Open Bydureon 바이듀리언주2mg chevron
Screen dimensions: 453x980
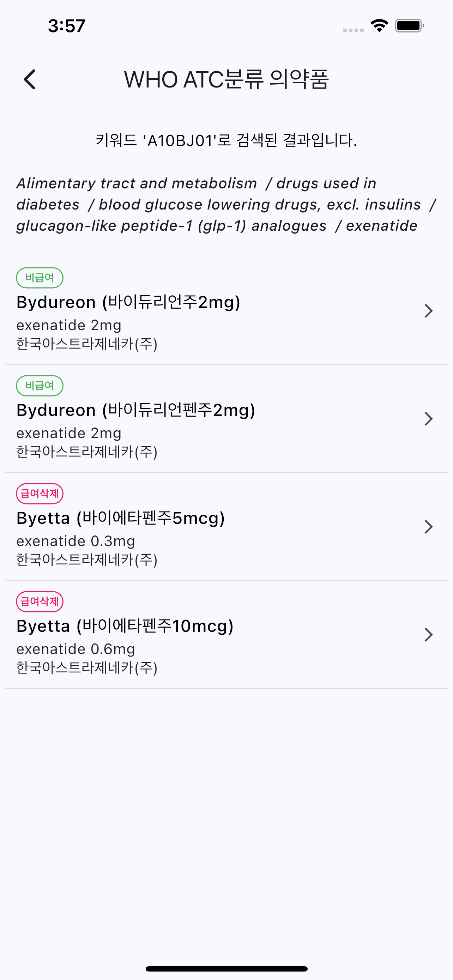point(428,311)
